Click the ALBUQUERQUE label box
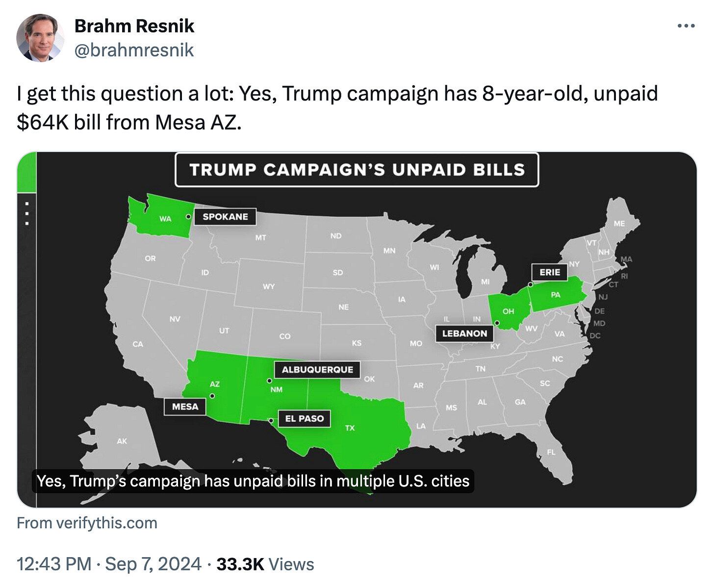This screenshot has width=714, height=588. tap(317, 369)
